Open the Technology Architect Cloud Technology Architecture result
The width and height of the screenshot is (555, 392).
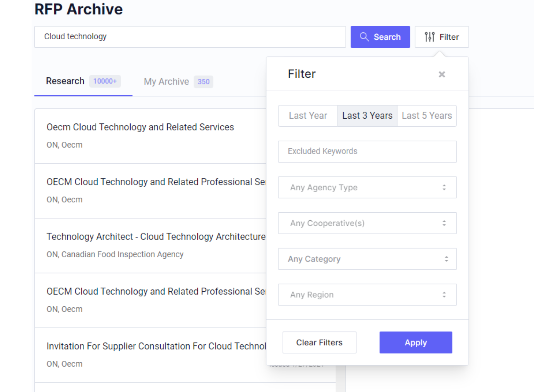coord(156,236)
